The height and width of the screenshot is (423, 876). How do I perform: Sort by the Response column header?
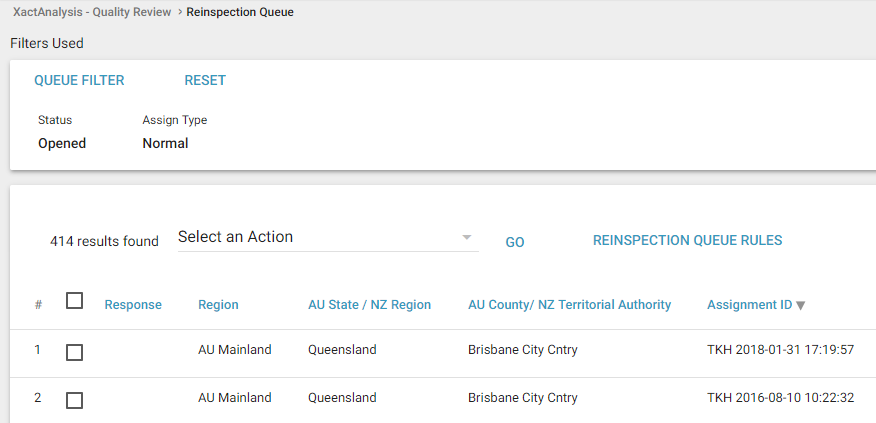133,305
